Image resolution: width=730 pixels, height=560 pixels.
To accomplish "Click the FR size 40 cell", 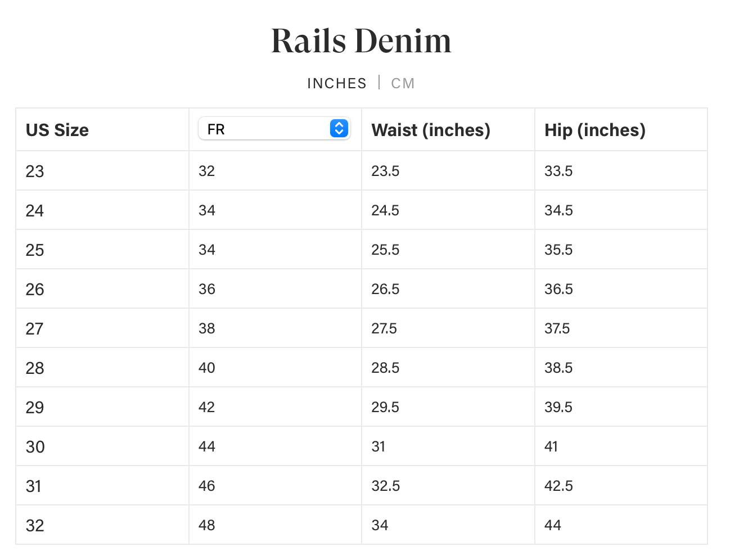I will (207, 368).
